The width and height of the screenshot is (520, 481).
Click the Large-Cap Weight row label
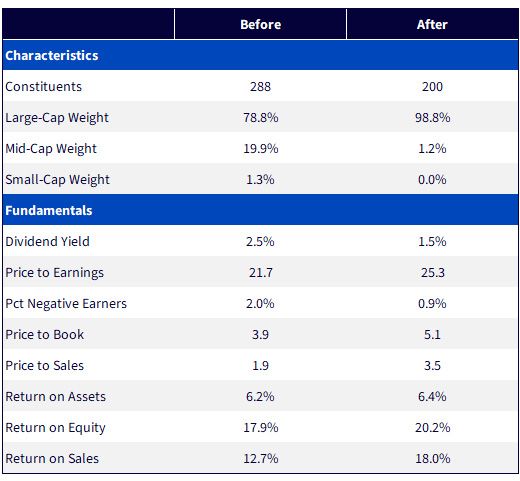[x=57, y=118]
